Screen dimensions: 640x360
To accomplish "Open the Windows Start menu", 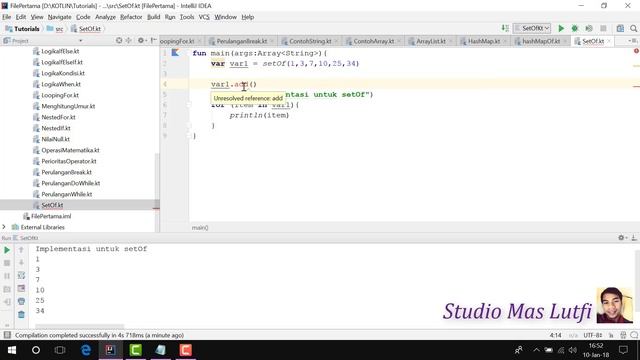I will 11,350.
